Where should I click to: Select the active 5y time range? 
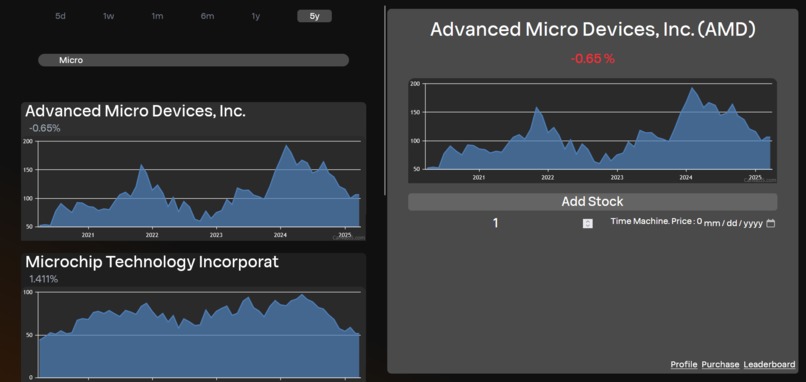point(315,16)
